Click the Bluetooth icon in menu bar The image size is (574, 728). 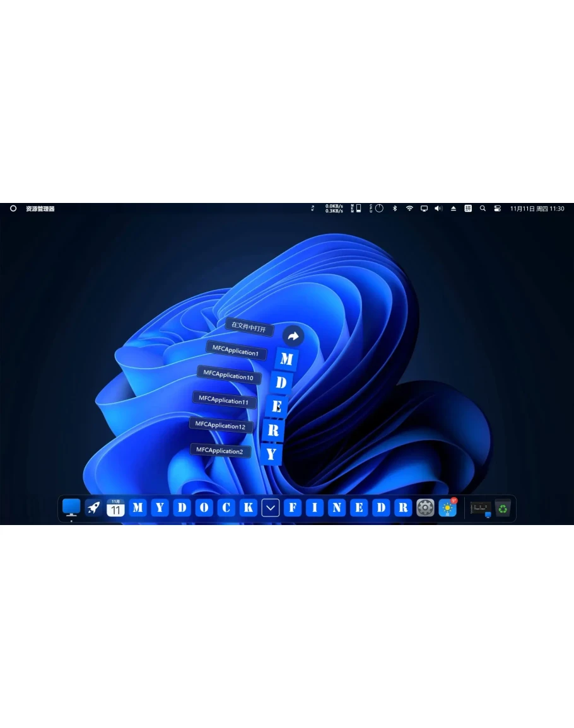395,209
